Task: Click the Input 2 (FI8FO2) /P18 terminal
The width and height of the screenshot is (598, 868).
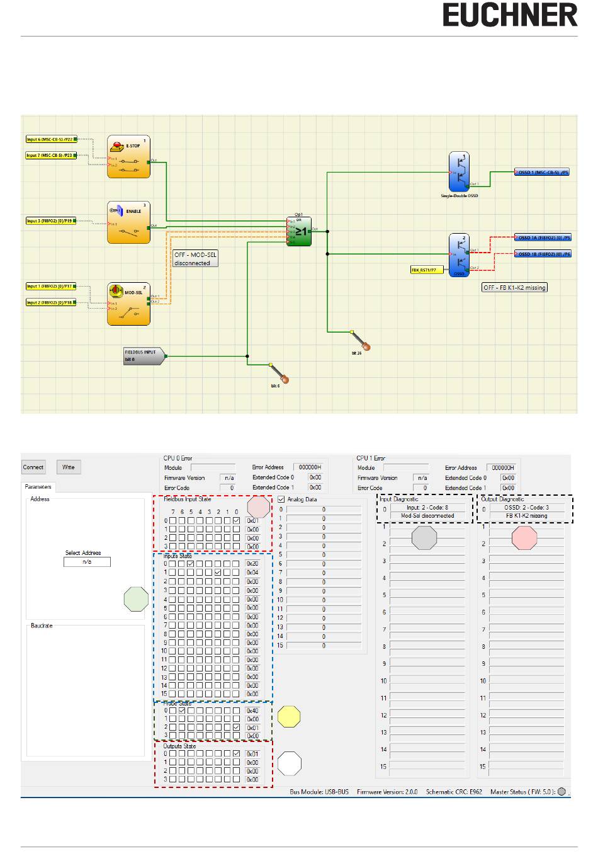Action: pos(50,302)
